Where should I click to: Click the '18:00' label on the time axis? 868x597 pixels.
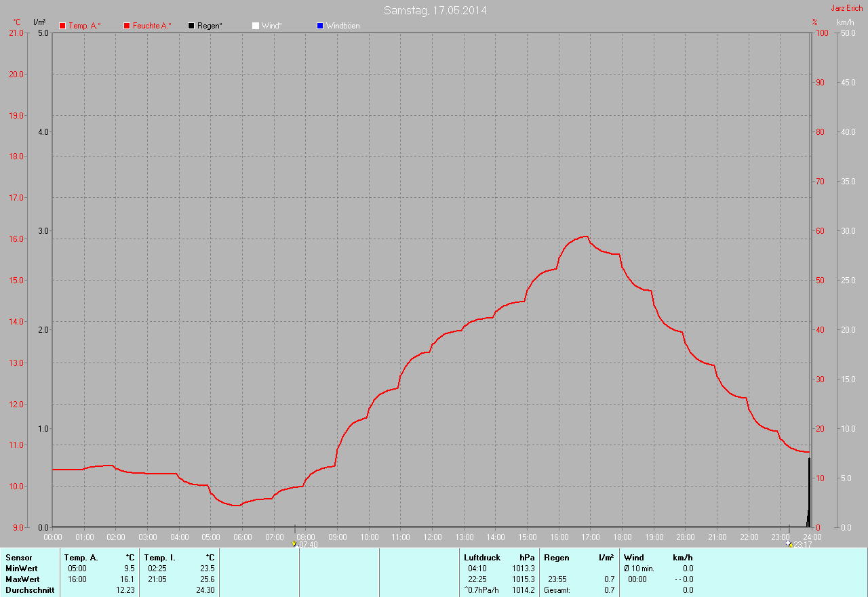(x=622, y=537)
